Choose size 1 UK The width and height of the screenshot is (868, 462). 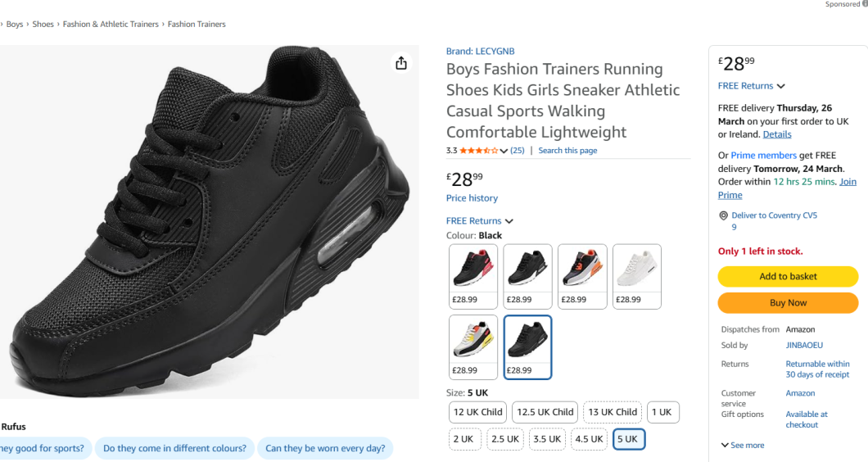click(663, 412)
